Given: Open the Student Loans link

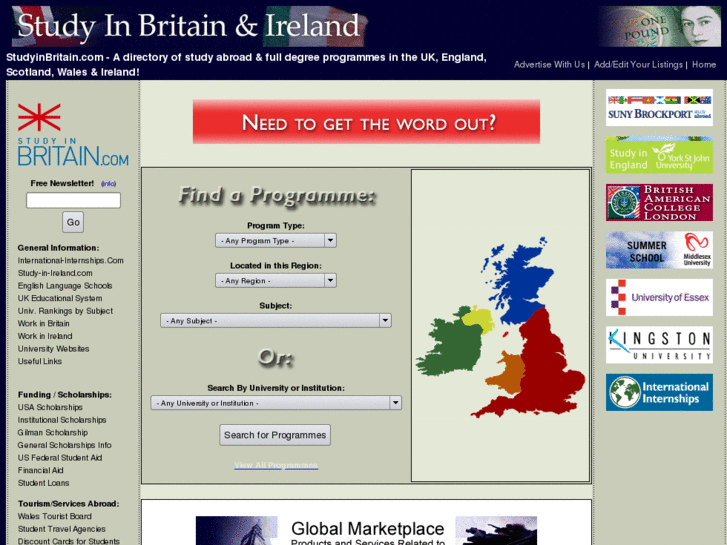Looking at the screenshot, I should [x=43, y=483].
